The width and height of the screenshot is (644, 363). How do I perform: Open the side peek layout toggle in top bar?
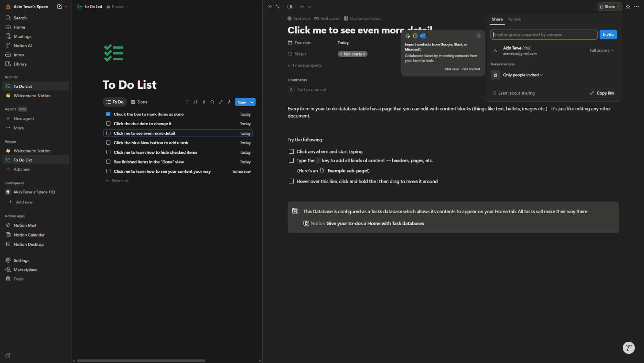[x=290, y=6]
